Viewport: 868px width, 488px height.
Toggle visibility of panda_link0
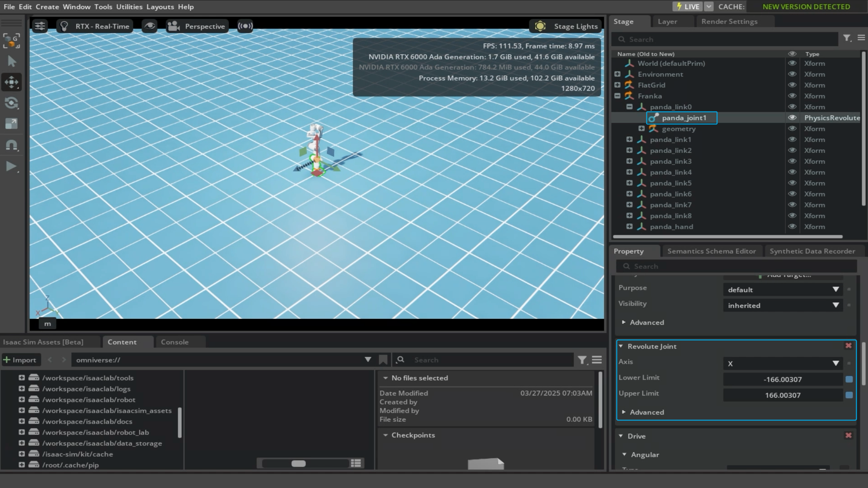pos(792,107)
